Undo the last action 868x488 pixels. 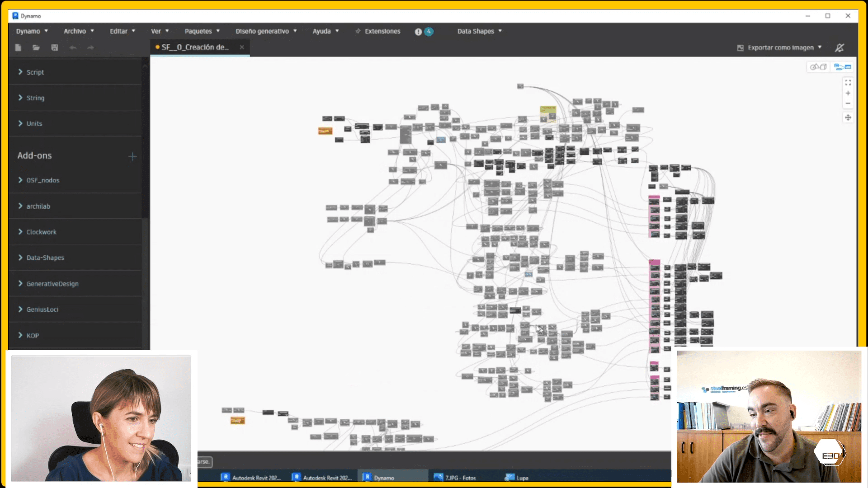tap(73, 47)
